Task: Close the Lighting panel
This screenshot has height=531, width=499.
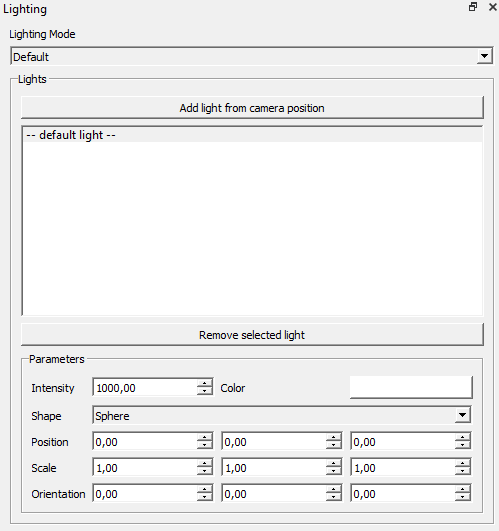Action: 493,7
